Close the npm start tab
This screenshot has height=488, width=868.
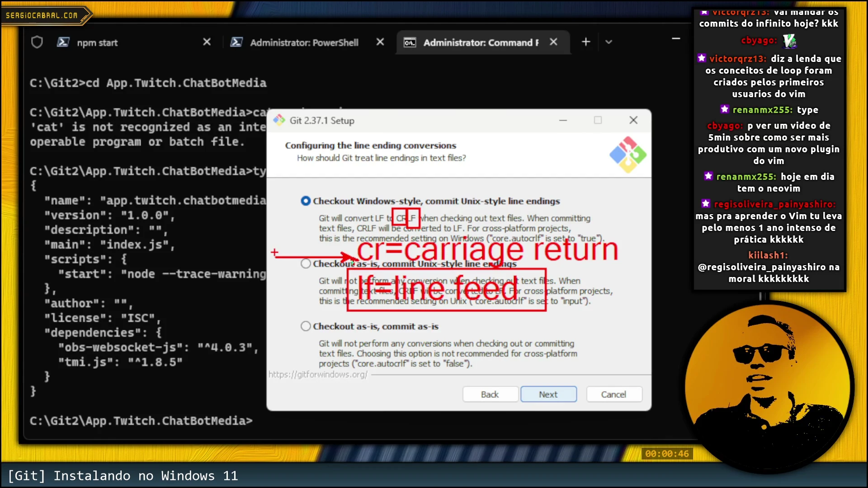[x=207, y=42]
